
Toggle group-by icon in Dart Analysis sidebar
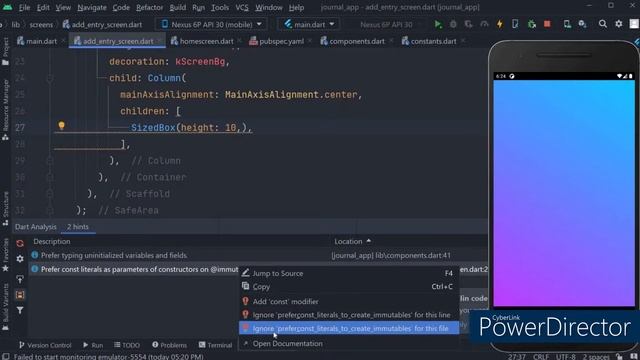(x=20, y=295)
